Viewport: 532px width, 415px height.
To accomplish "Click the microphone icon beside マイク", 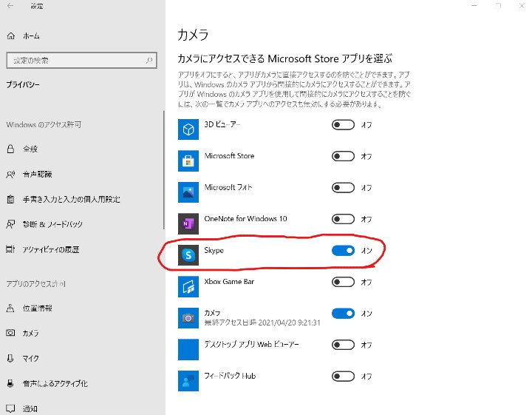I will tap(10, 358).
